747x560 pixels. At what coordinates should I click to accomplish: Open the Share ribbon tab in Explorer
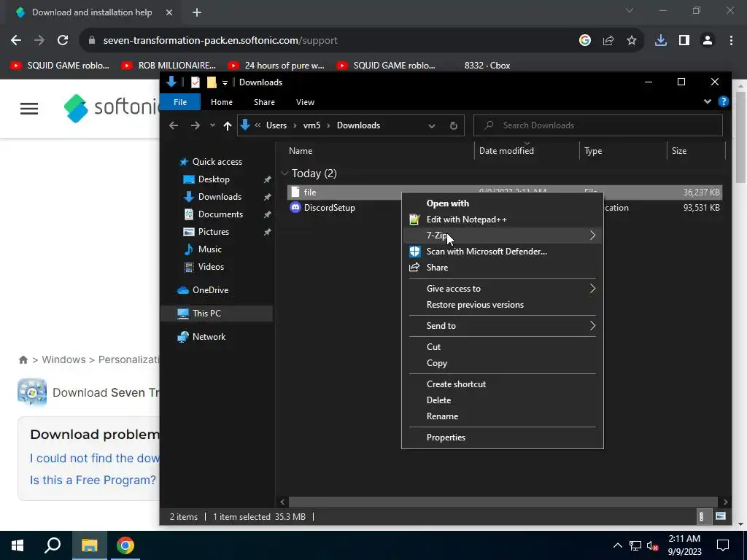pyautogui.click(x=264, y=102)
